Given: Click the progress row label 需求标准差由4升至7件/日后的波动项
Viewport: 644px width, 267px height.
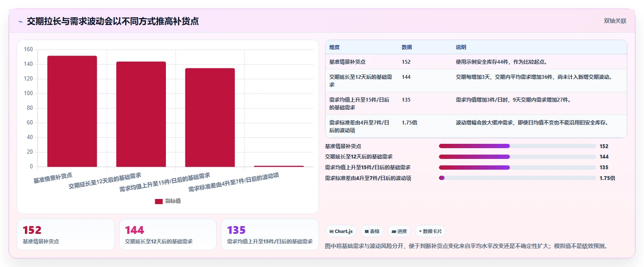Looking at the screenshot, I should [x=368, y=178].
